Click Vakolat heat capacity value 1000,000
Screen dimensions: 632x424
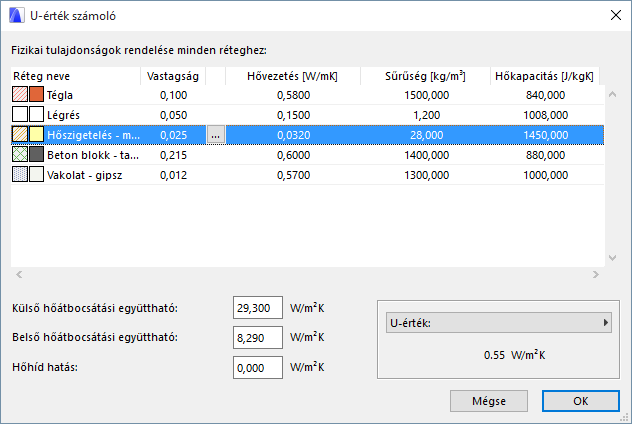tap(545, 175)
